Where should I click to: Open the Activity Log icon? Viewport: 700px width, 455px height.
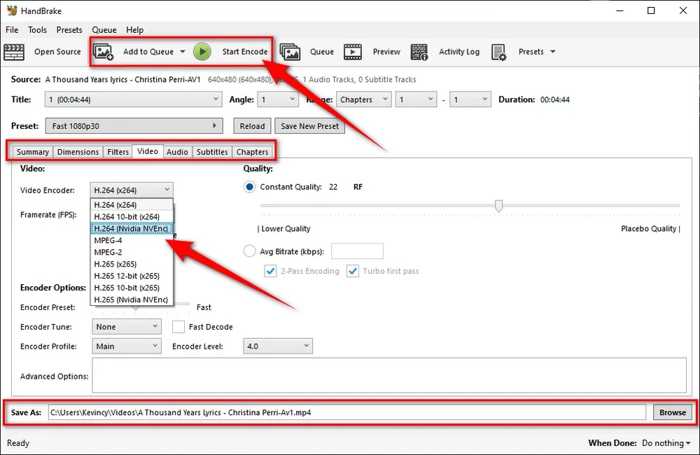click(x=419, y=52)
